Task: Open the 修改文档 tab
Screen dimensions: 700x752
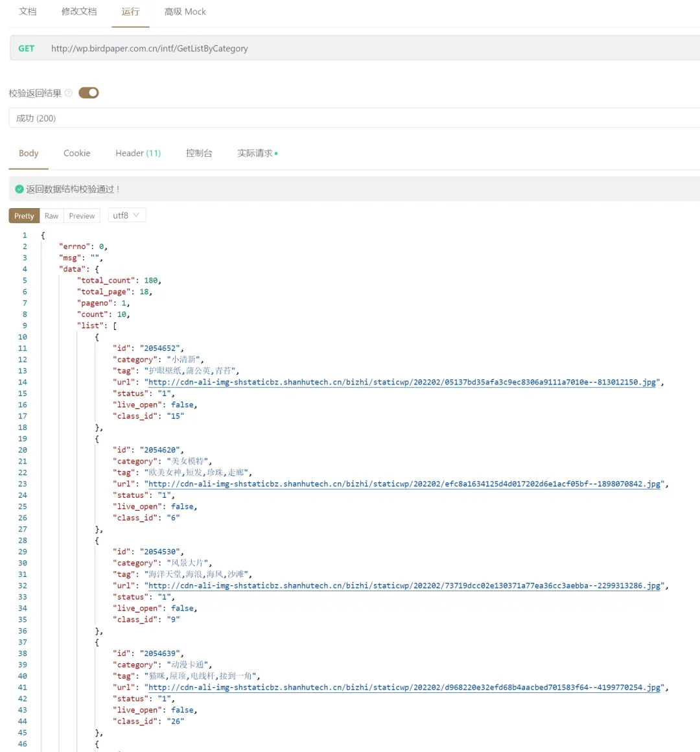Action: click(x=79, y=12)
